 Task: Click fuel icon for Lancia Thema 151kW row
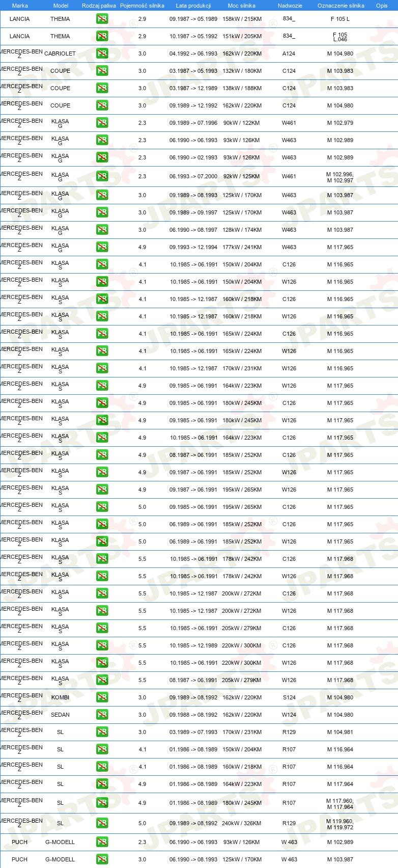point(102,36)
